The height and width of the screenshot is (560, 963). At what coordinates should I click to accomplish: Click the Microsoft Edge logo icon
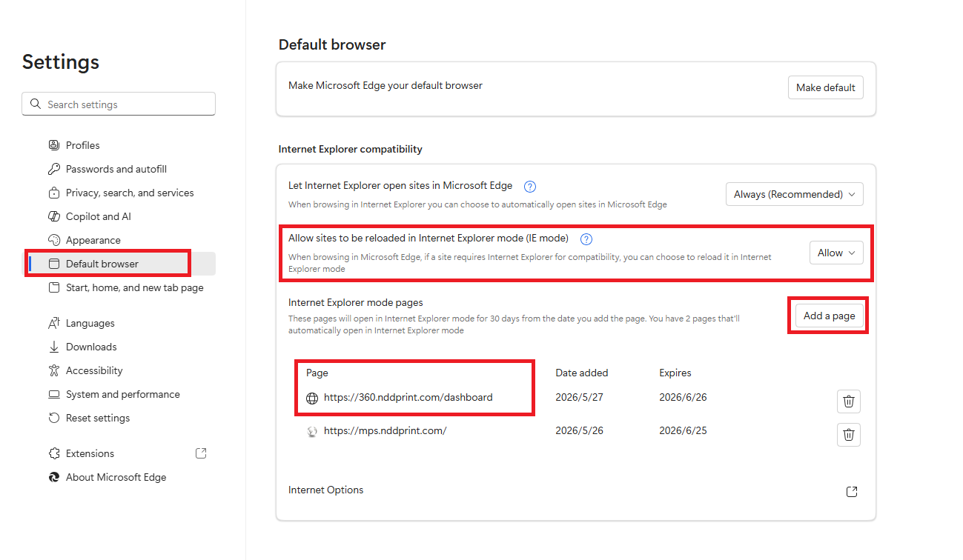(x=53, y=477)
